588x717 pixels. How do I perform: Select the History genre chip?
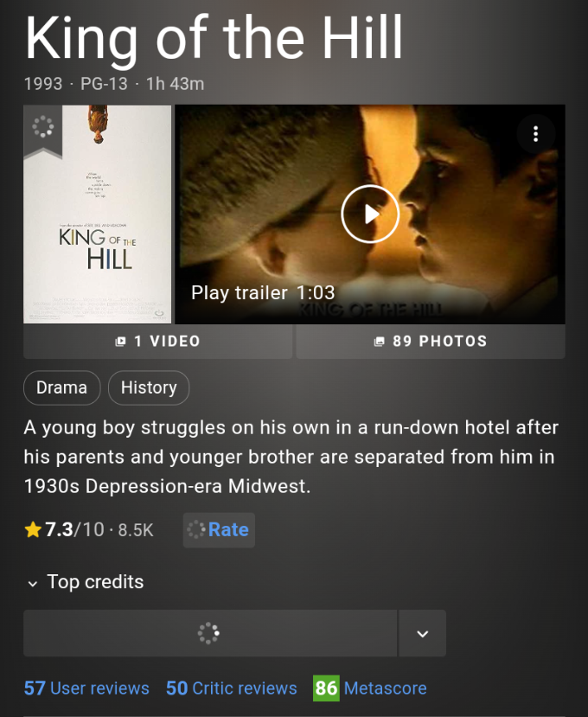149,387
